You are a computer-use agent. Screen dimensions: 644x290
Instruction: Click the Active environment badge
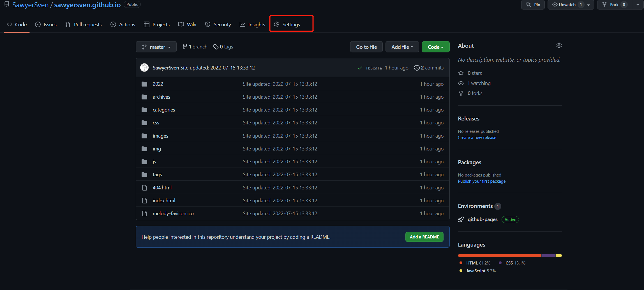(x=510, y=219)
